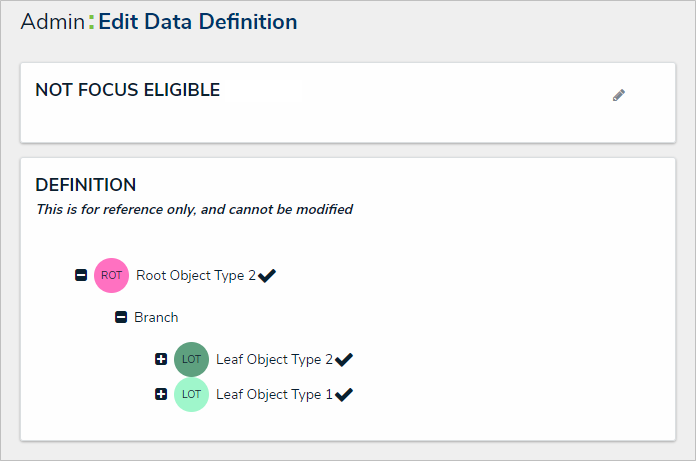Click the reference-only italic note text
This screenshot has height=461, width=696.
click(194, 210)
